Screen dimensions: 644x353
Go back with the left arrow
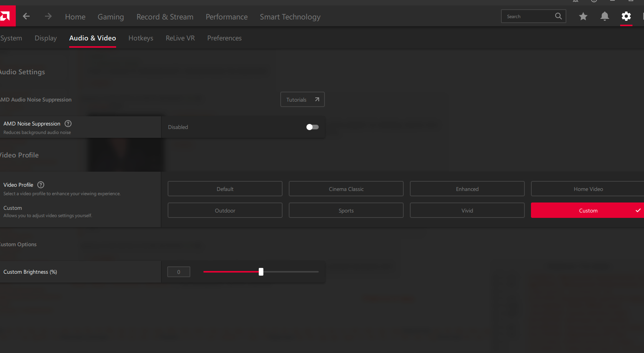coord(26,16)
